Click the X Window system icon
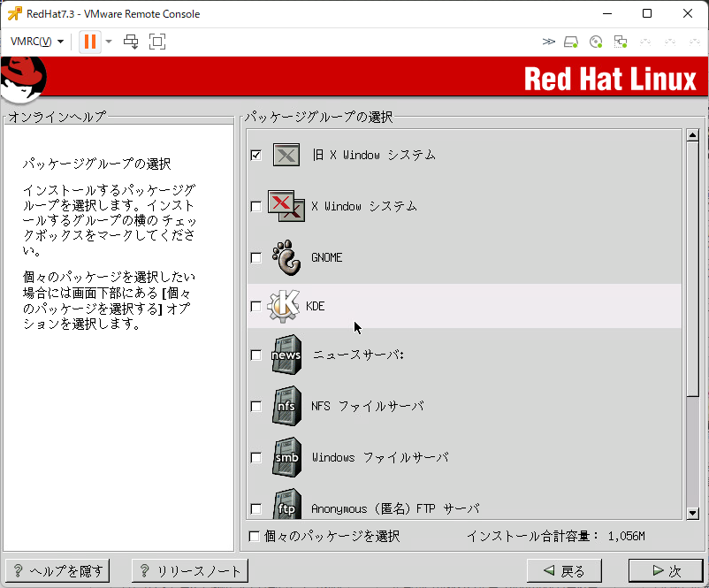 [286, 206]
